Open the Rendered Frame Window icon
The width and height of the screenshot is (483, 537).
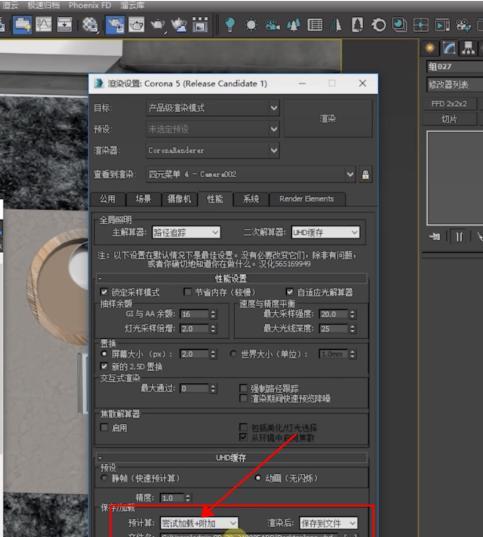(x=136, y=25)
